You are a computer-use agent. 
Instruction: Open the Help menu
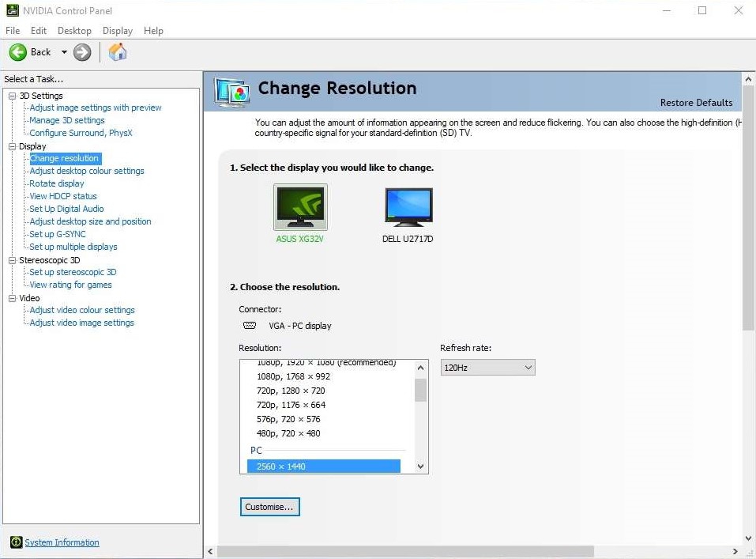point(153,30)
